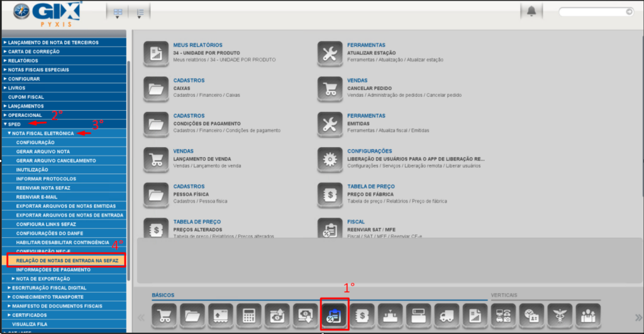644x334 pixels.
Task: Click the Configurações gear shortcut icon
Action: [x=330, y=160]
